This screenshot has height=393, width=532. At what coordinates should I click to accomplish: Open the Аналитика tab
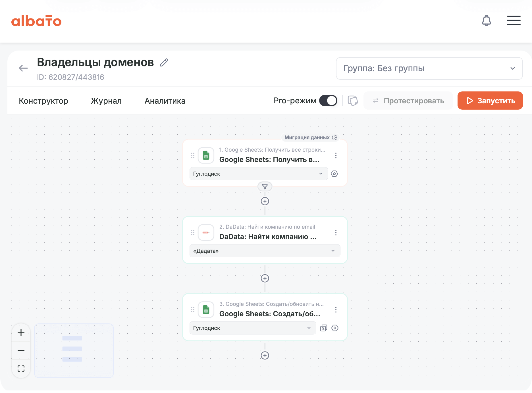tap(165, 101)
